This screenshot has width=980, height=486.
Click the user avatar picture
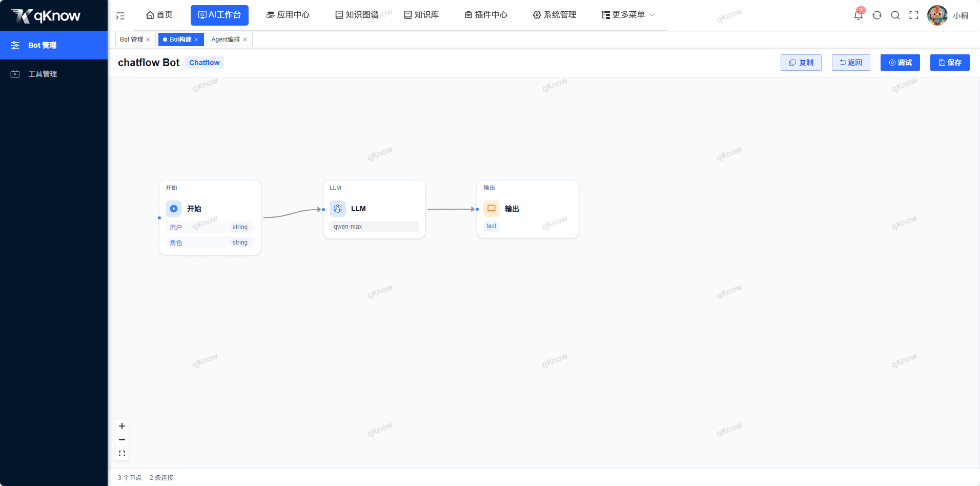[x=937, y=15]
